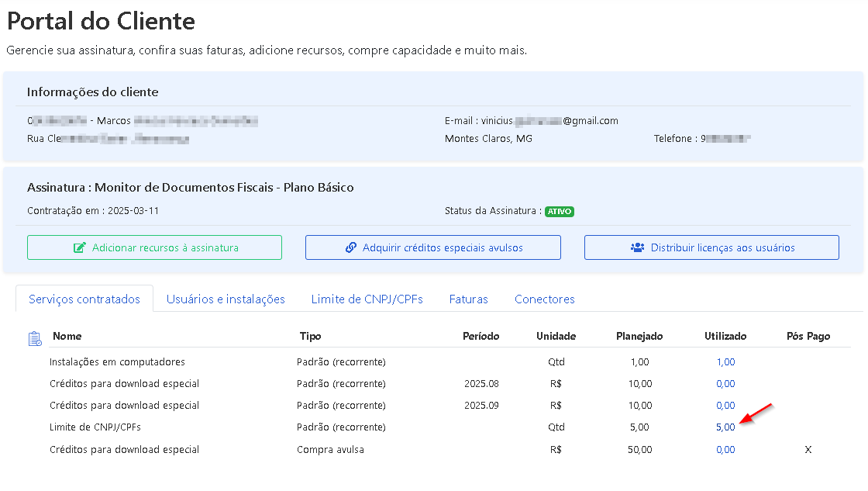Screen dimensions: 868x491
Task: Click utilized 0,00 link for period 2025.09
Action: 725,406
